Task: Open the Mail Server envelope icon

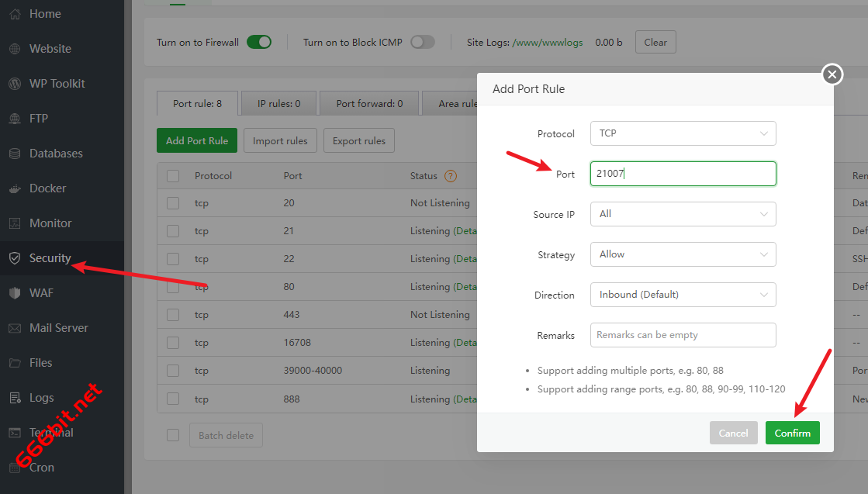Action: [x=15, y=328]
